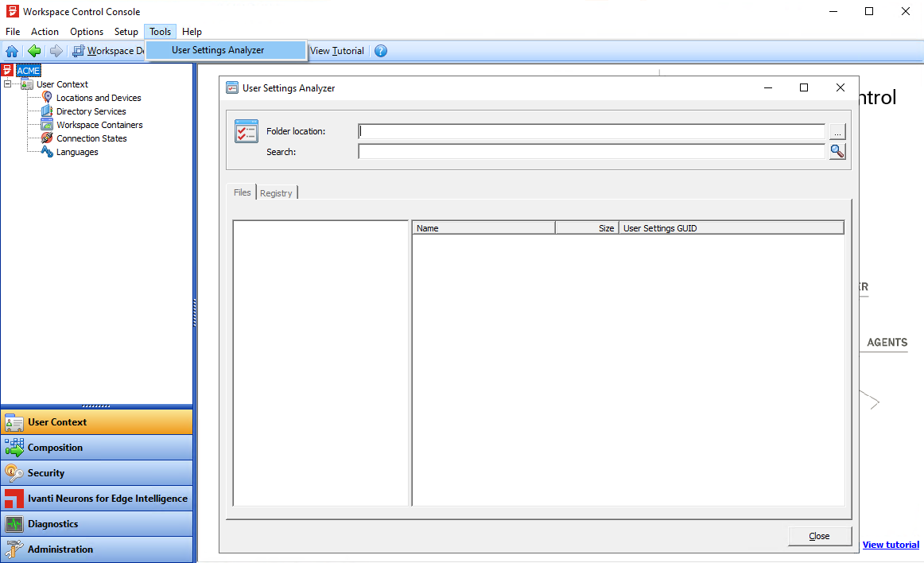
Task: Open Connection States node
Action: click(91, 138)
